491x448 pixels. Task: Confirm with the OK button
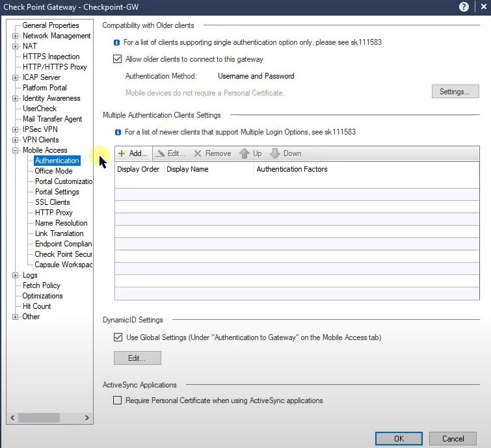(x=399, y=439)
